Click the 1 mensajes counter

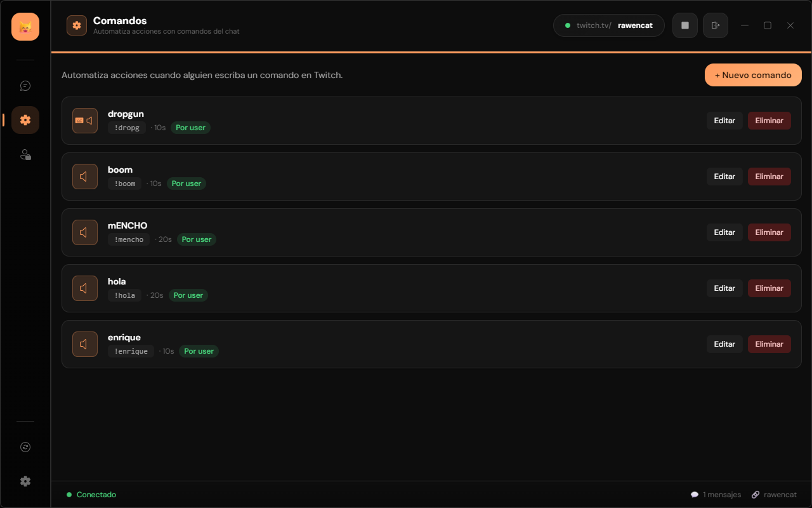click(x=722, y=495)
